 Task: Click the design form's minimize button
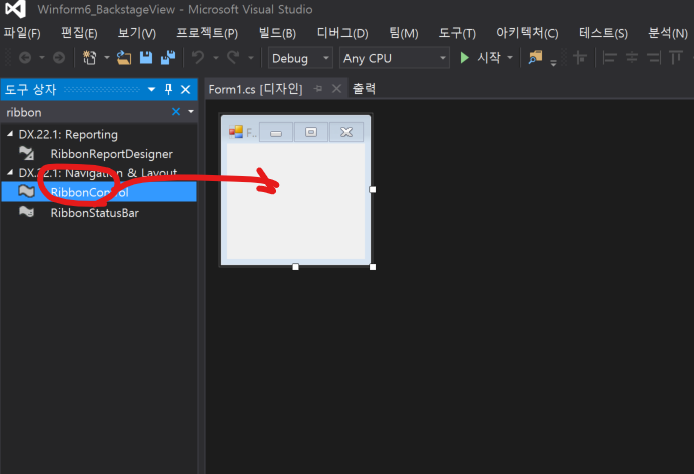point(276,132)
